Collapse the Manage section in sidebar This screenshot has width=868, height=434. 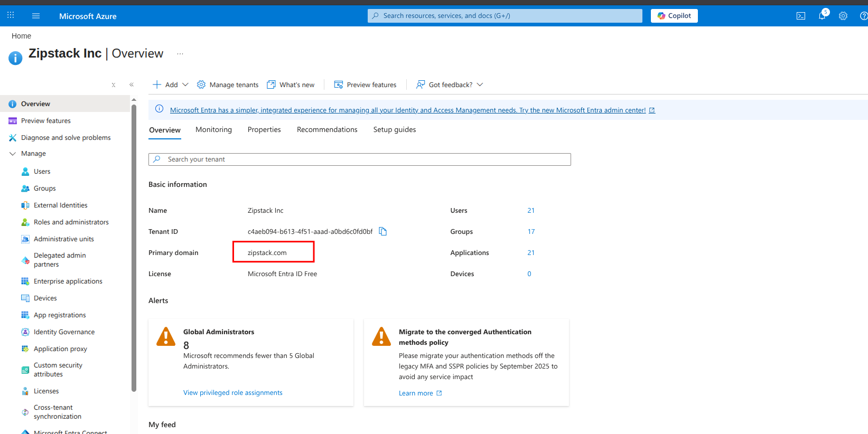pyautogui.click(x=13, y=154)
